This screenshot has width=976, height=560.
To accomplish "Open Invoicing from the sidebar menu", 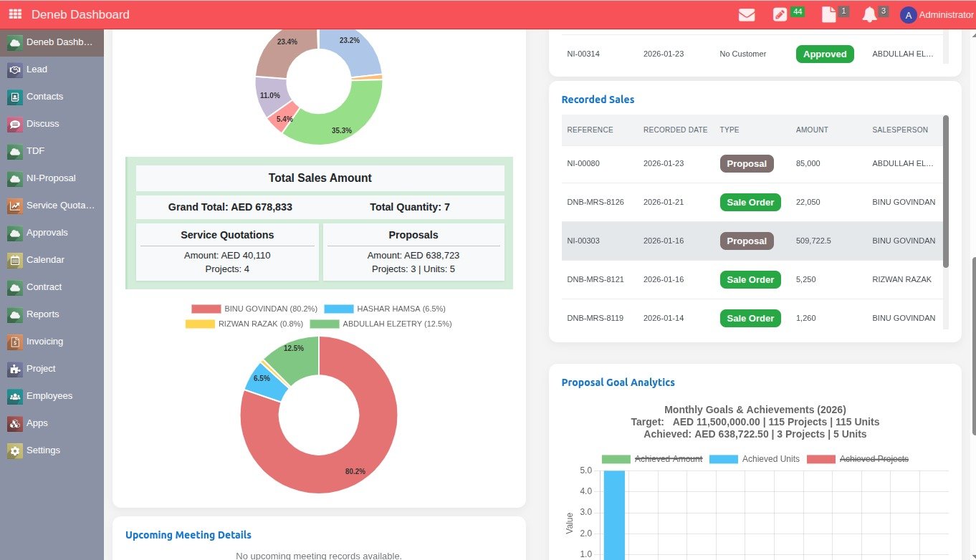I will (44, 342).
